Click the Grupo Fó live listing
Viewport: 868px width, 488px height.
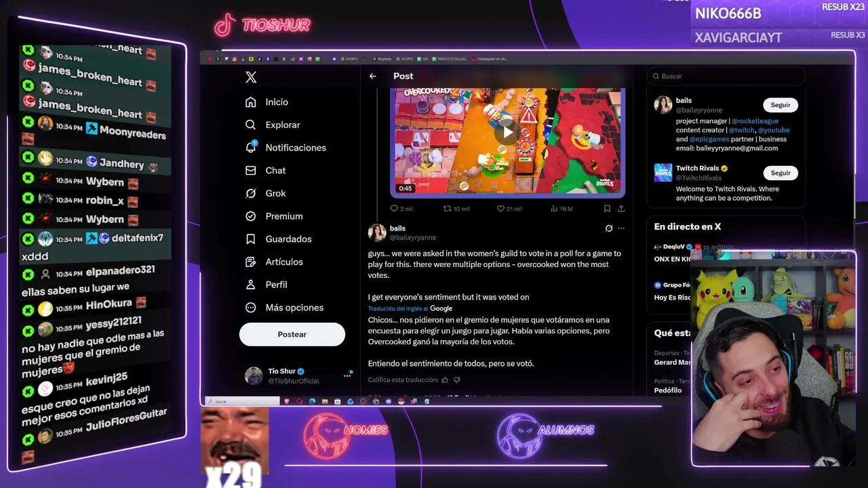pos(673,291)
